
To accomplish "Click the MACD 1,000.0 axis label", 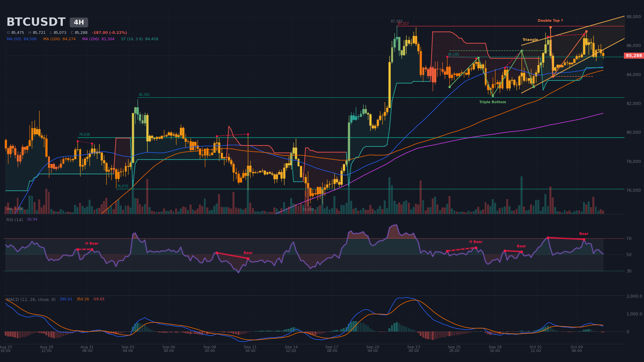I will tap(634, 314).
